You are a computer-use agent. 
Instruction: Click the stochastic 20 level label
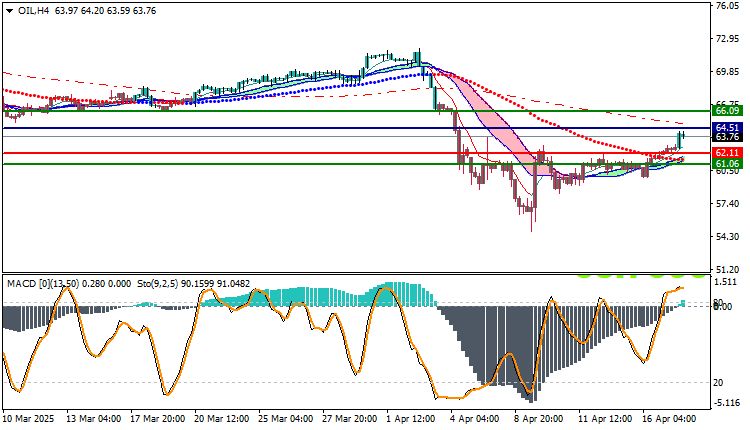pyautogui.click(x=718, y=383)
